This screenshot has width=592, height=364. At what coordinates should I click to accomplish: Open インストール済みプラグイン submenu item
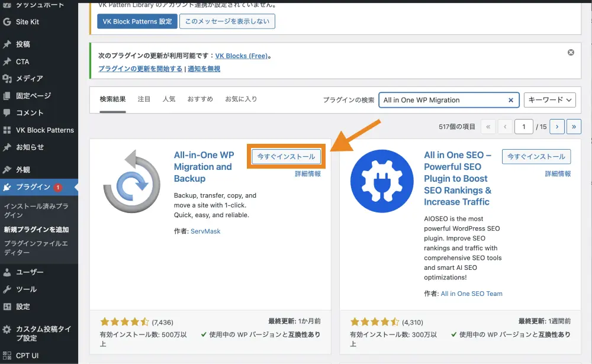coord(36,211)
